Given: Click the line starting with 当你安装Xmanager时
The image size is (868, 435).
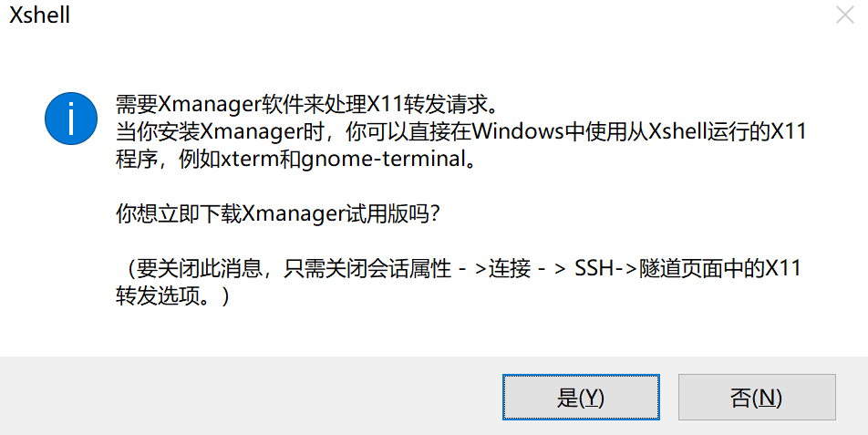Looking at the screenshot, I should (x=460, y=132).
